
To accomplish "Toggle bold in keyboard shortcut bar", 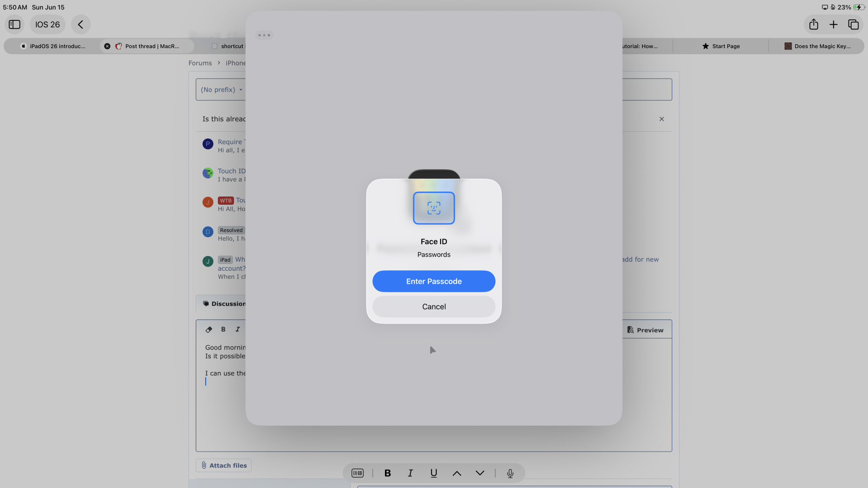I will pos(388,473).
